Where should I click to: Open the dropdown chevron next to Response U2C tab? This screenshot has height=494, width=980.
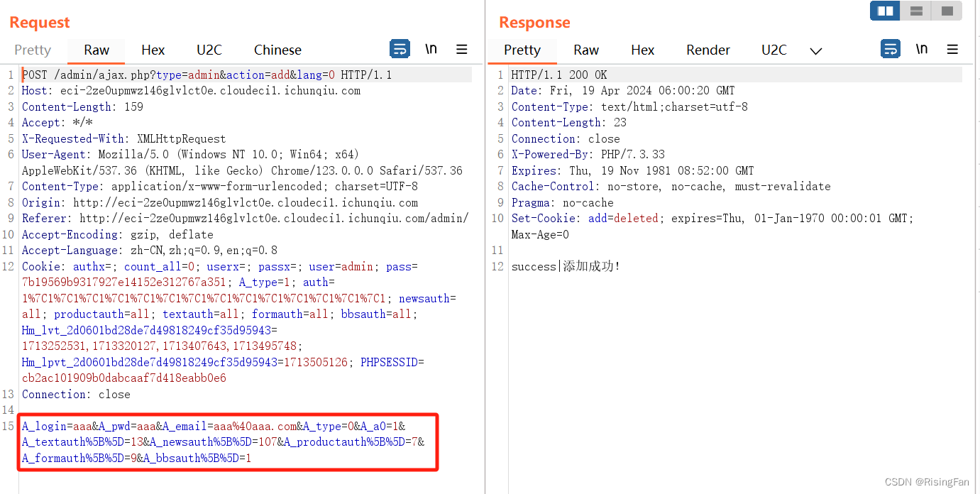pyautogui.click(x=815, y=50)
